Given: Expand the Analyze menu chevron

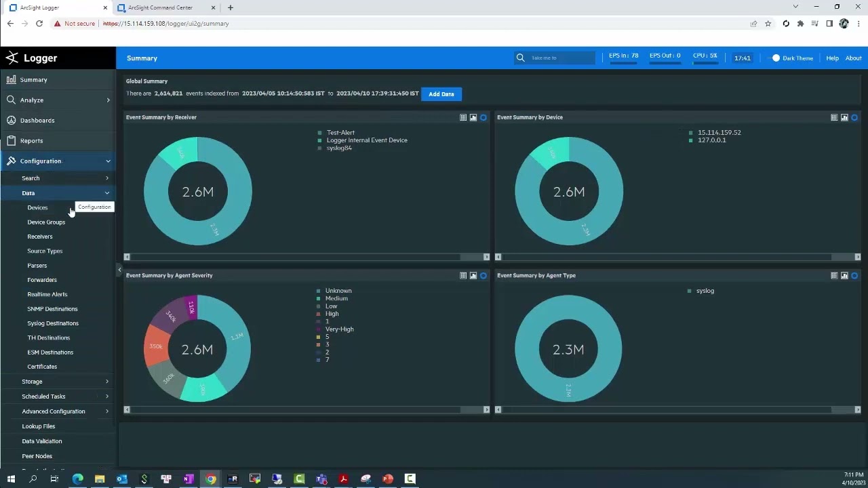Looking at the screenshot, I should [x=108, y=100].
